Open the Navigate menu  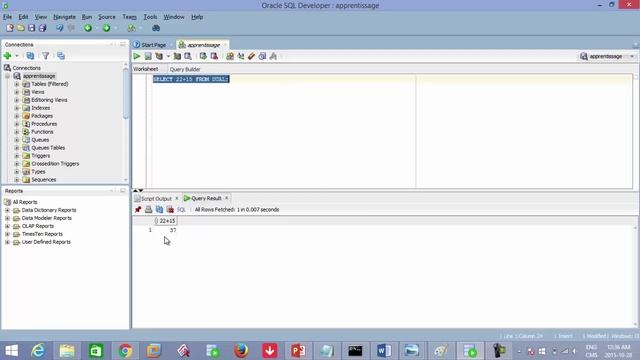[x=64, y=17]
